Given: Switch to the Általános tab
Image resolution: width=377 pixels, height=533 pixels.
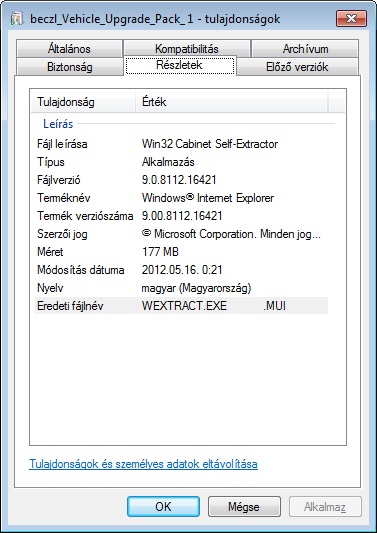Looking at the screenshot, I should click(x=69, y=49).
